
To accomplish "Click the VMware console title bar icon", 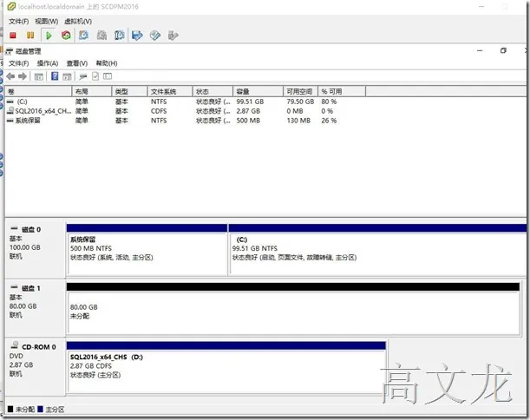I will point(11,6).
